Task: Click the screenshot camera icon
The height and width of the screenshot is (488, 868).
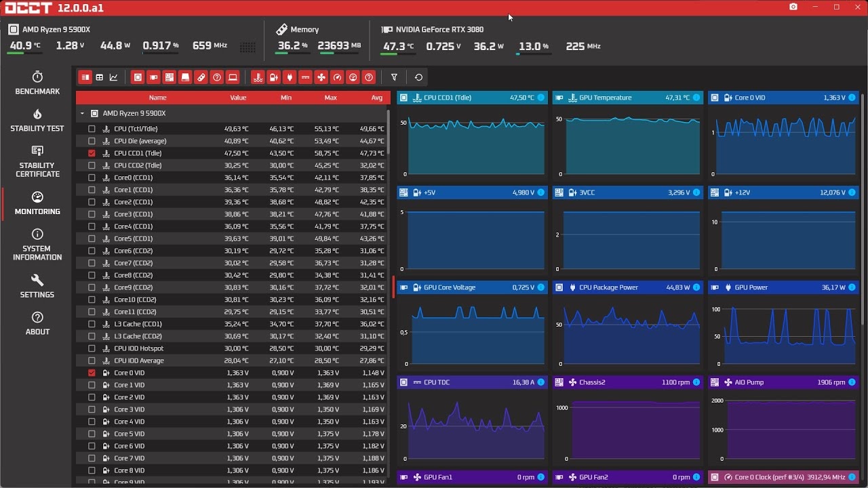Action: click(793, 7)
